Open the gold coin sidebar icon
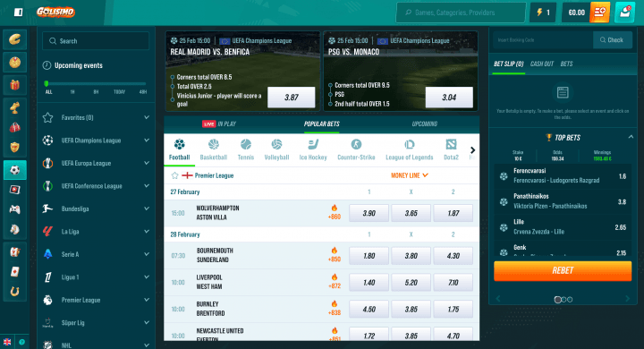 point(15,63)
